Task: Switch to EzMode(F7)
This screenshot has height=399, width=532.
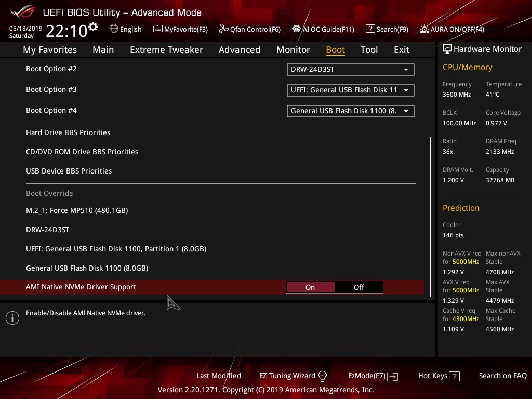Action: (367, 376)
